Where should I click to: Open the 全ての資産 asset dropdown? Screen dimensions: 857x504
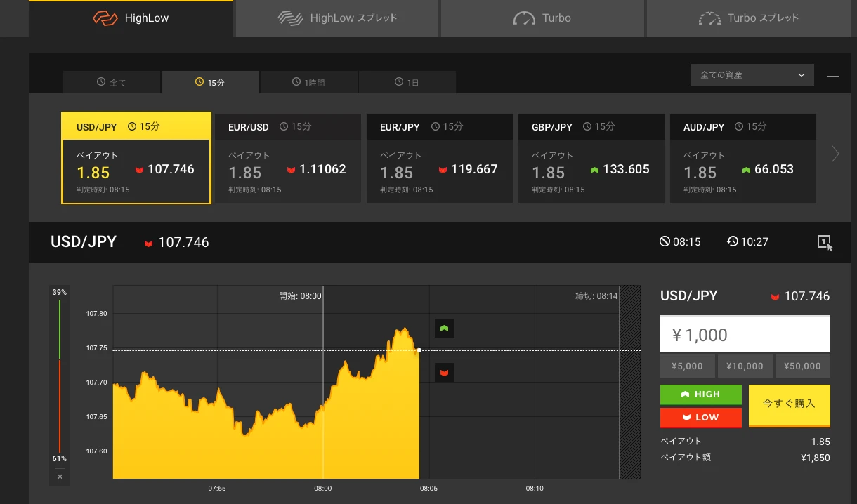tap(752, 75)
